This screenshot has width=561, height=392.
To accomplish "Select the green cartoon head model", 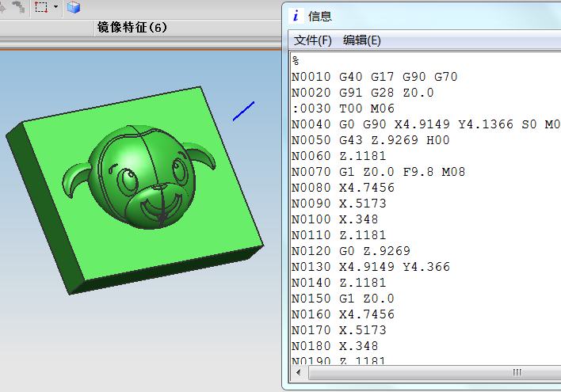I will pos(139,177).
